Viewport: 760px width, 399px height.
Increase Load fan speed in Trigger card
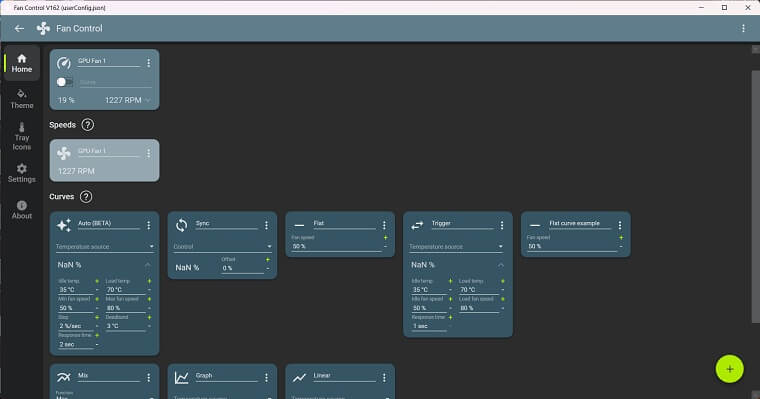coord(503,299)
